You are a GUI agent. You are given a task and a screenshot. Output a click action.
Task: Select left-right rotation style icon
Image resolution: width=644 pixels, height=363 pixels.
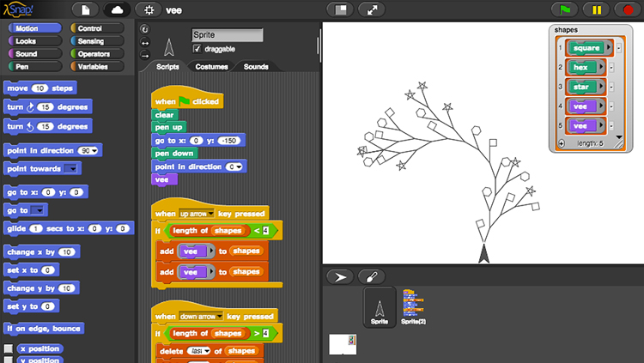point(144,42)
